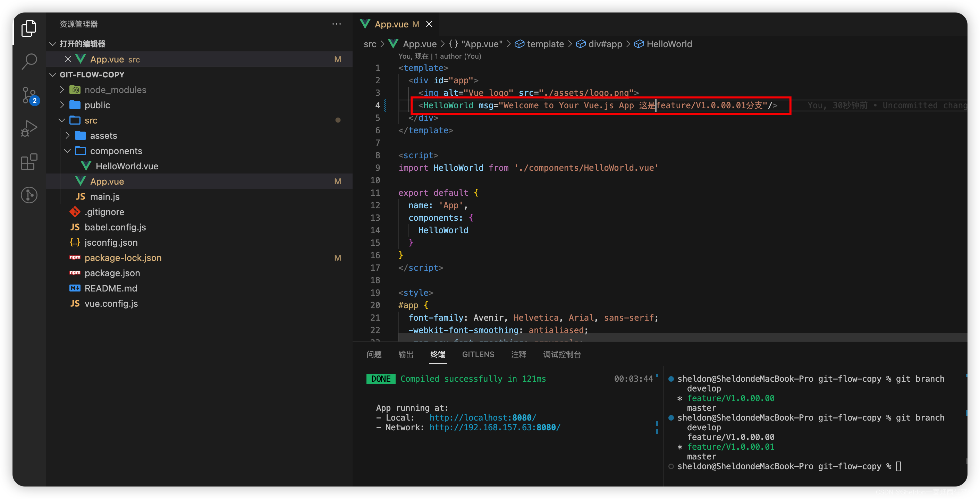Click the HelloWorld msg code line 4

click(598, 105)
